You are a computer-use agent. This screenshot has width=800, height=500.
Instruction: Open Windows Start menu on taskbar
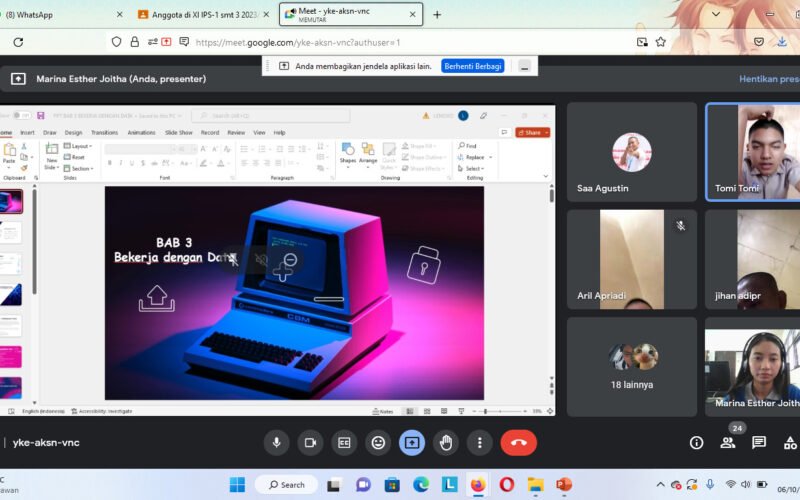click(x=237, y=485)
